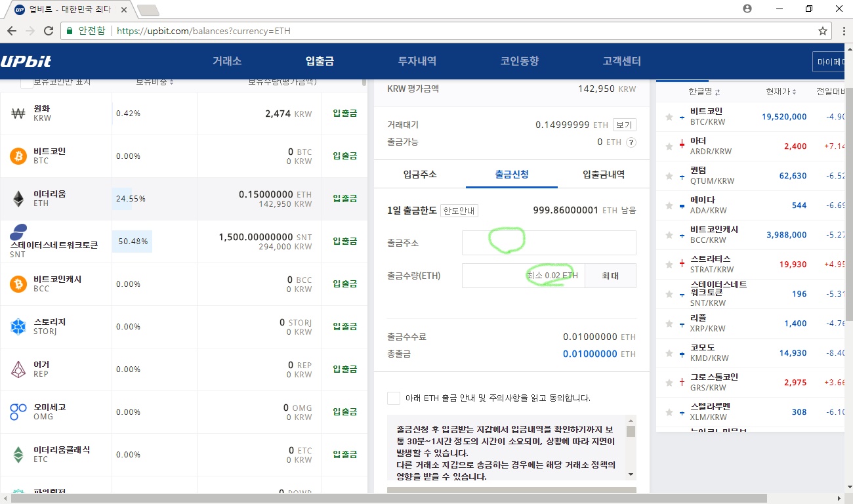The height and width of the screenshot is (504, 853).
Task: Click the 출금수량(ETH) input field
Action: point(523,276)
